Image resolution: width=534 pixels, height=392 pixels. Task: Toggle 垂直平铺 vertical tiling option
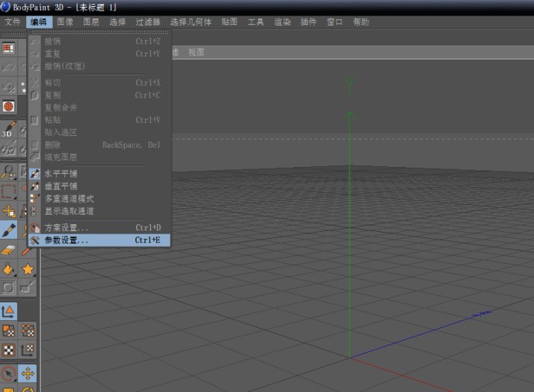click(61, 186)
